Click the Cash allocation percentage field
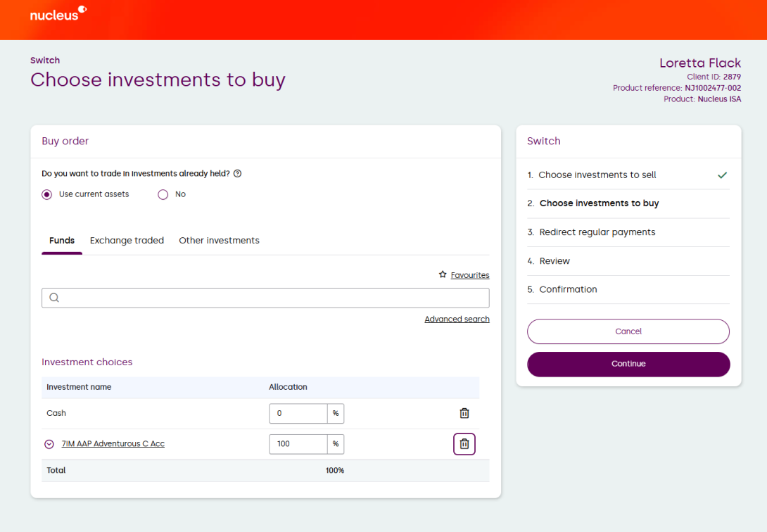 pyautogui.click(x=298, y=414)
